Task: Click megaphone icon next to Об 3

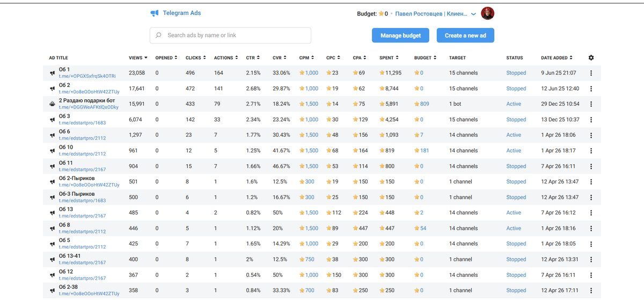Action: pos(53,120)
